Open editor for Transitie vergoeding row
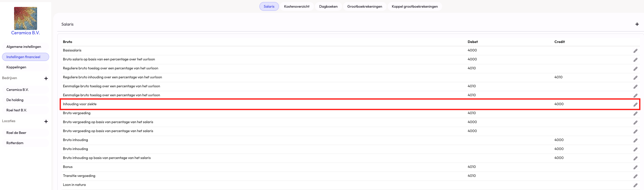Screen dimensions: 644x190 635,176
